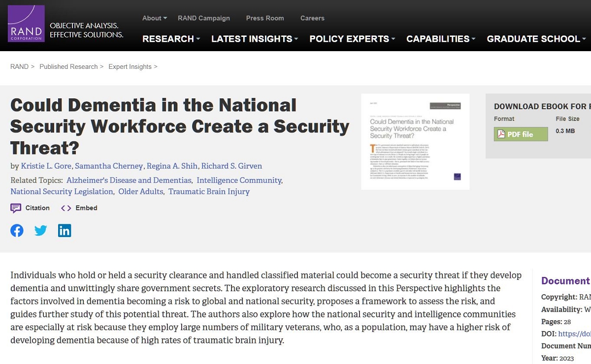This screenshot has height=364, width=591.
Task: Click the DOI link in document details
Action: point(574,334)
